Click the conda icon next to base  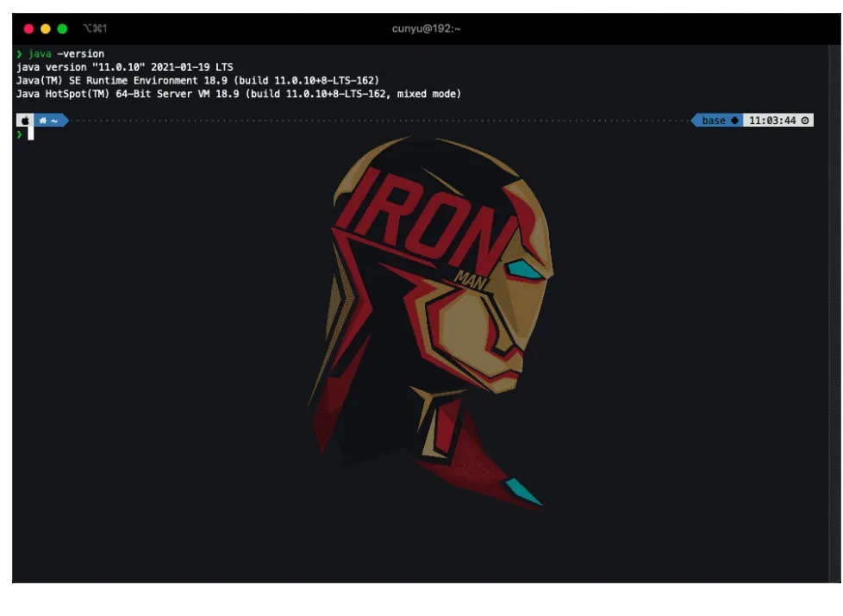(734, 121)
